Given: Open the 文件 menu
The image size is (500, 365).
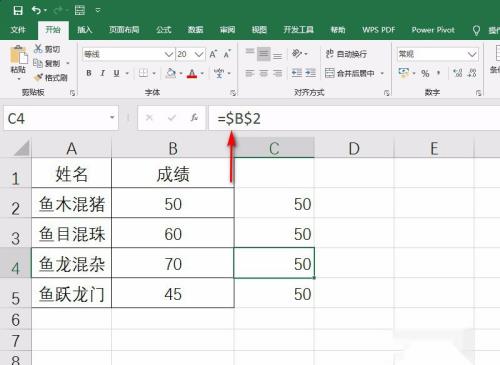Looking at the screenshot, I should [18, 30].
